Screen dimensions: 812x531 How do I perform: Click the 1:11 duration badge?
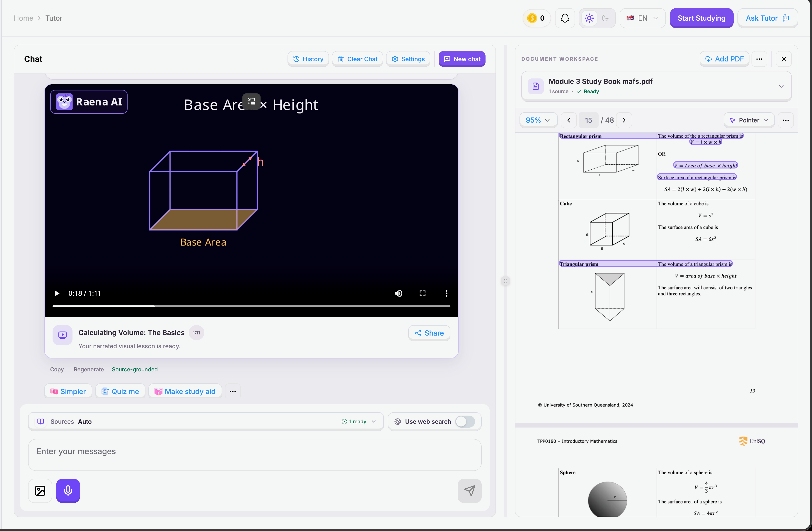click(196, 333)
